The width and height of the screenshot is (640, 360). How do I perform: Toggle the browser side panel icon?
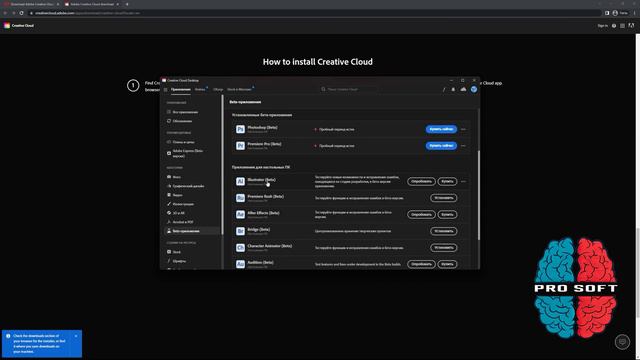point(607,13)
